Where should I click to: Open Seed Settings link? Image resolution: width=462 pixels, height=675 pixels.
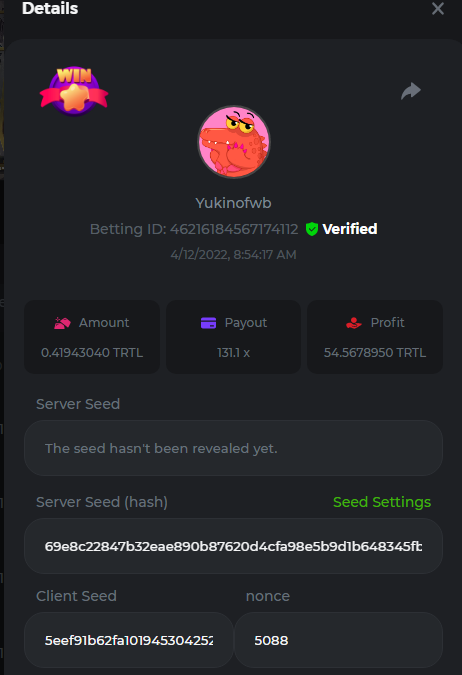(382, 502)
